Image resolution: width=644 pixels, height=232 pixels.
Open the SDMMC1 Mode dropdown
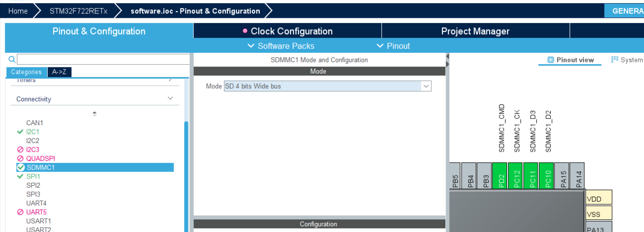tap(327, 86)
